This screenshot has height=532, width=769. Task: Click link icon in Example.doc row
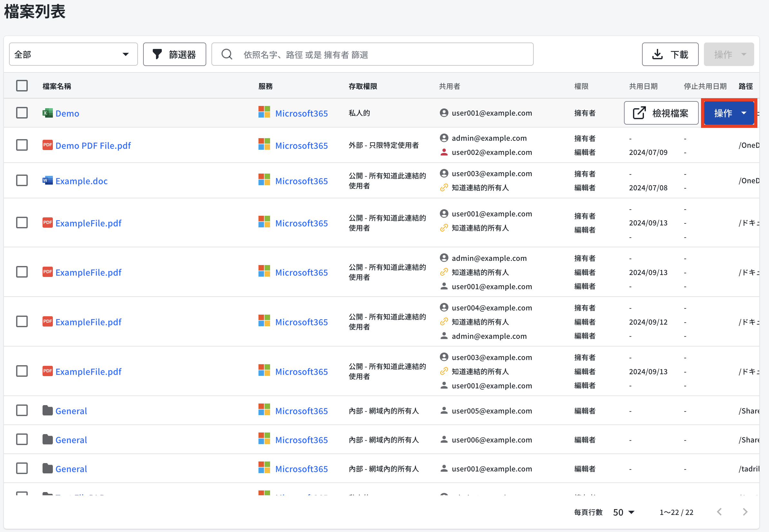[x=444, y=188]
